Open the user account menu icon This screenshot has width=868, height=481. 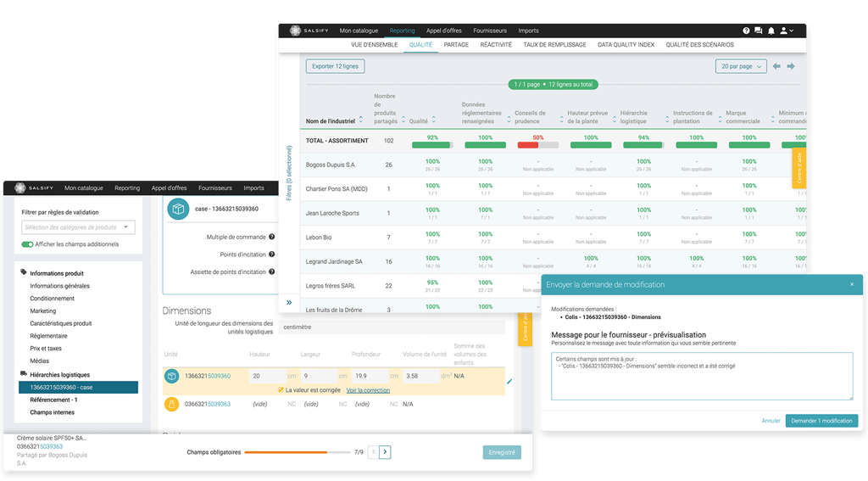coord(787,31)
